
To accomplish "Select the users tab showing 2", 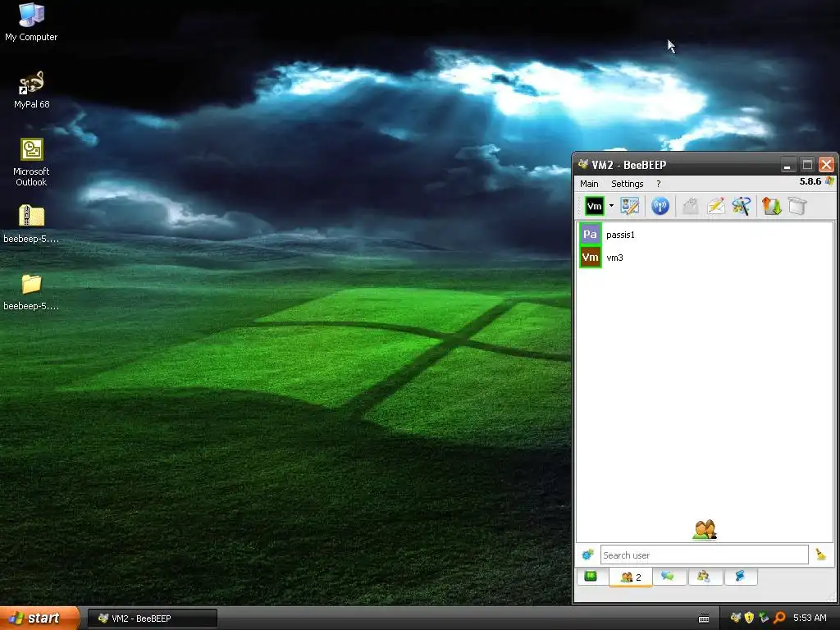I will pos(631,577).
